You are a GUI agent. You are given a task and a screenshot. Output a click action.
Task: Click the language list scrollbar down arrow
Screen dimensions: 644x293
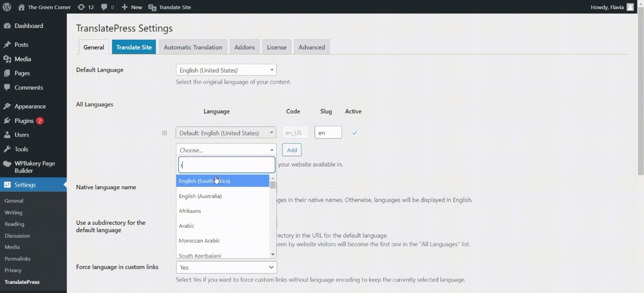[x=273, y=254]
